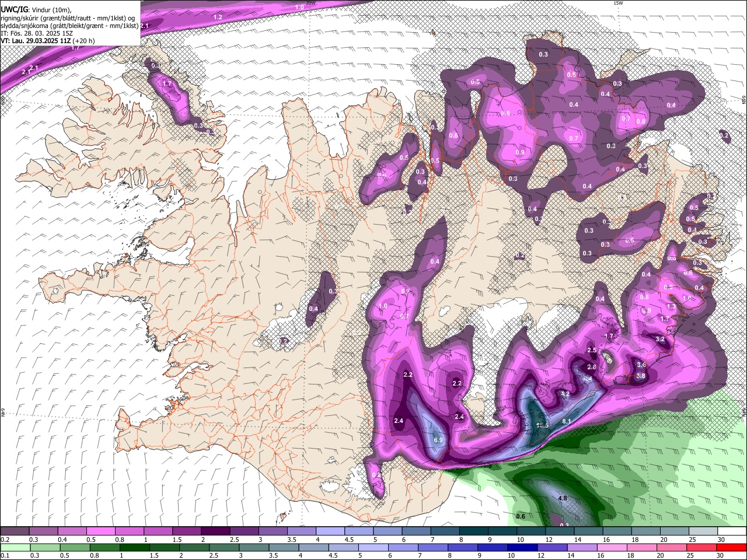Pick the upper-legend swatch between 3 and 3.5

coord(273,531)
